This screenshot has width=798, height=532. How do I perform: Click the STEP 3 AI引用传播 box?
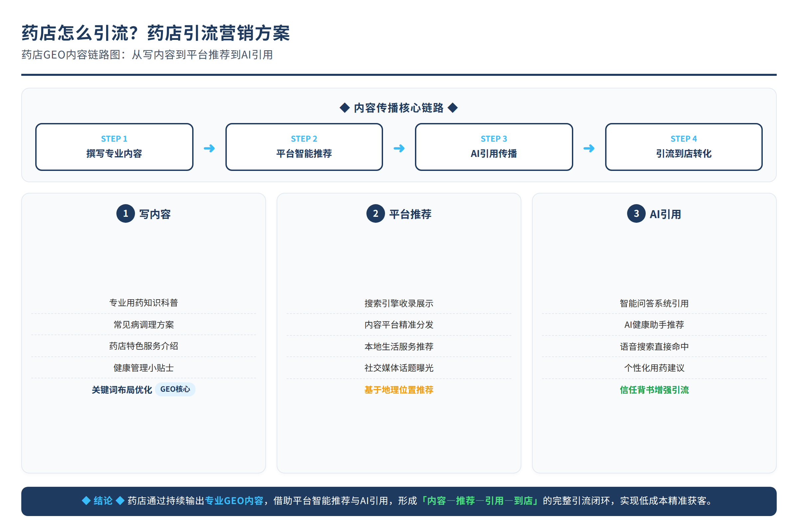click(x=494, y=147)
